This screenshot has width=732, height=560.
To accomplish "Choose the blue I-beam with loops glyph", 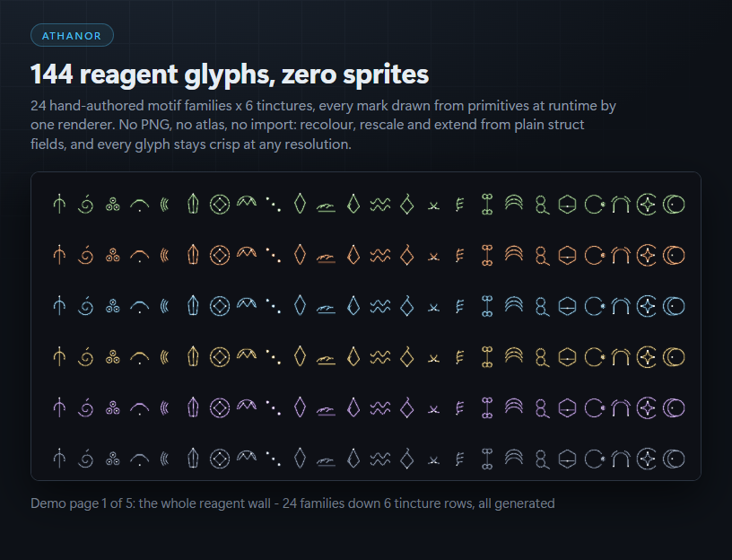I will (x=487, y=306).
